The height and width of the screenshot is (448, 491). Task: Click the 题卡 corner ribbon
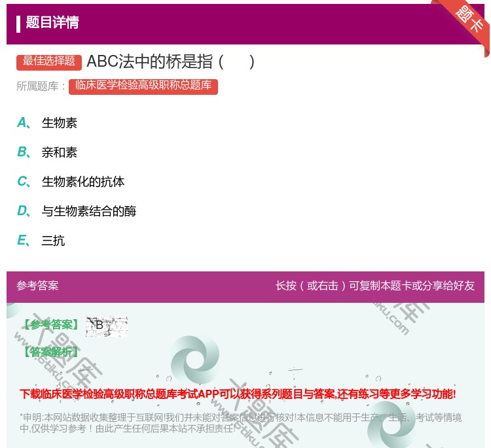click(x=469, y=20)
